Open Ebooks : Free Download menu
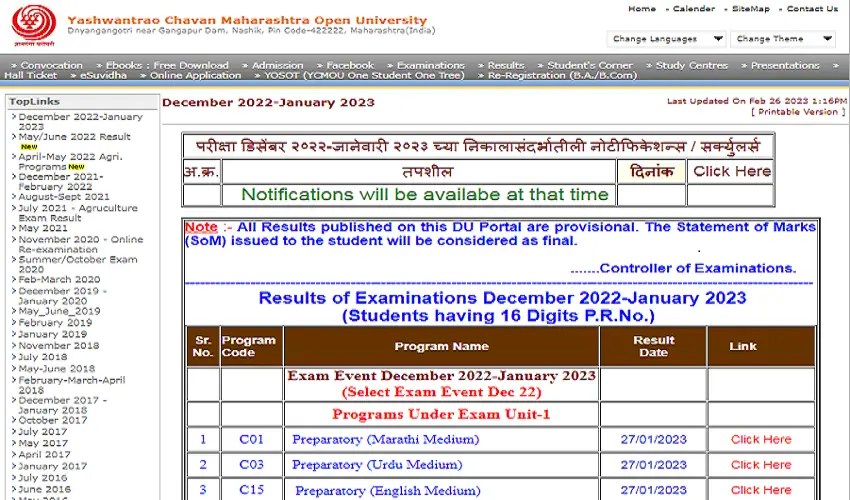 [x=167, y=65]
